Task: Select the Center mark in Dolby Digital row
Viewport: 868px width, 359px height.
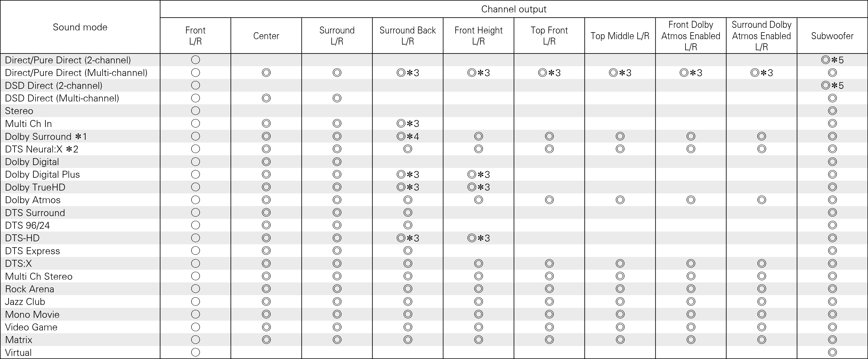Action: tap(266, 162)
